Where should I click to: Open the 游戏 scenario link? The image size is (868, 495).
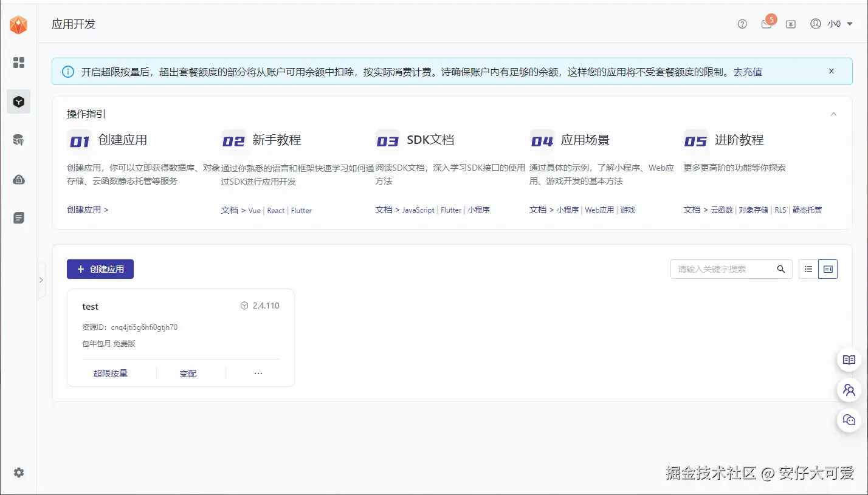point(628,210)
